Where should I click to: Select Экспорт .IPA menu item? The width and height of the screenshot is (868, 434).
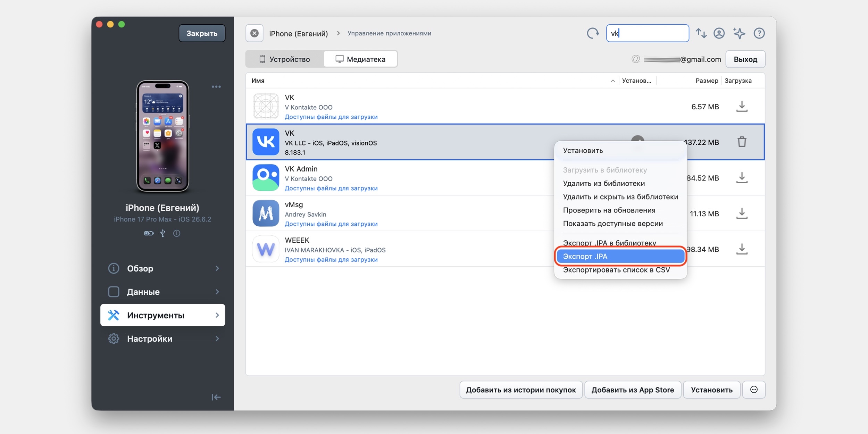click(x=620, y=256)
